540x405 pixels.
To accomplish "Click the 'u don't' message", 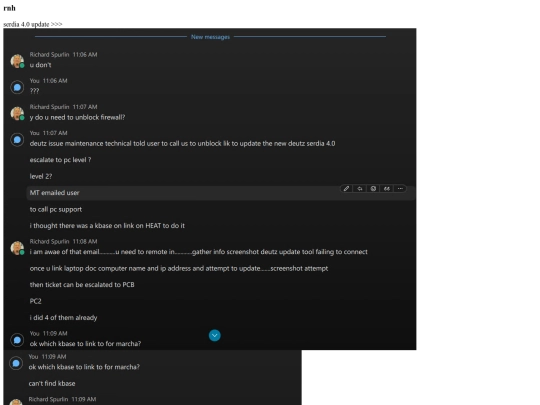I will point(40,65).
